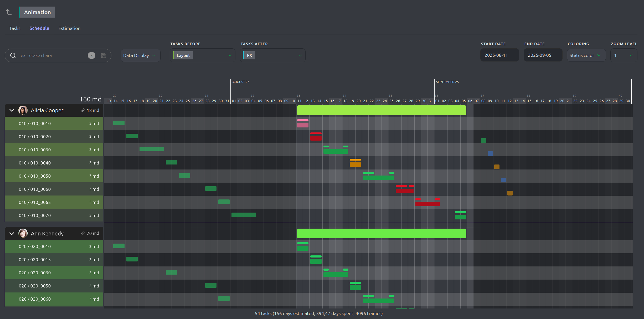The height and width of the screenshot is (319, 644).
Task: Click the Animation task type button
Action: (x=37, y=12)
